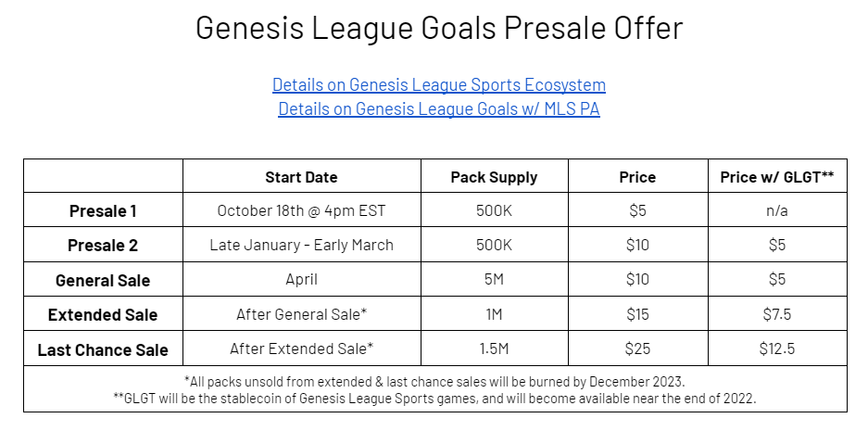Click the $12.5 GLGT price cell
Viewport: 868px width, 431px height.
point(777,349)
